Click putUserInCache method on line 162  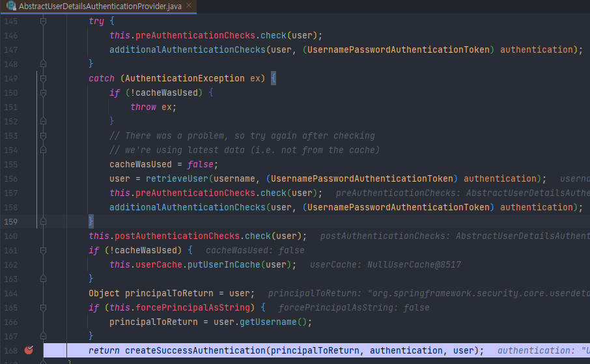coord(223,264)
